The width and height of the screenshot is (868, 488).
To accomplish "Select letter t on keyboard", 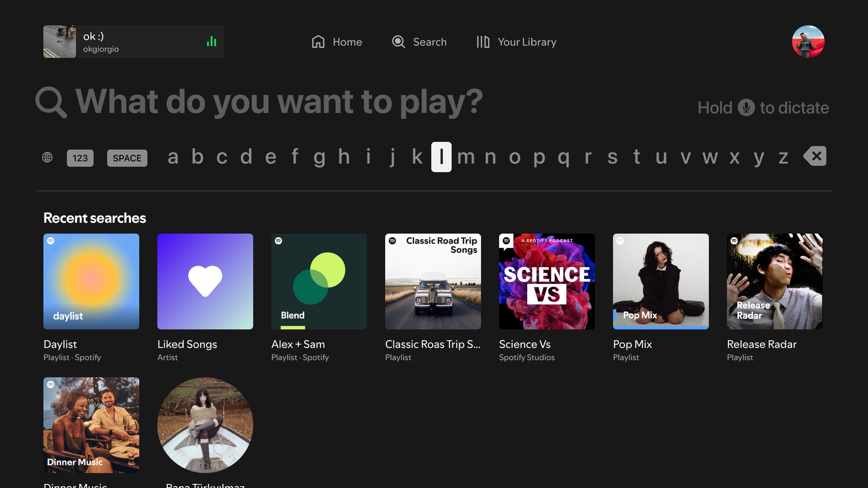I will (x=637, y=157).
